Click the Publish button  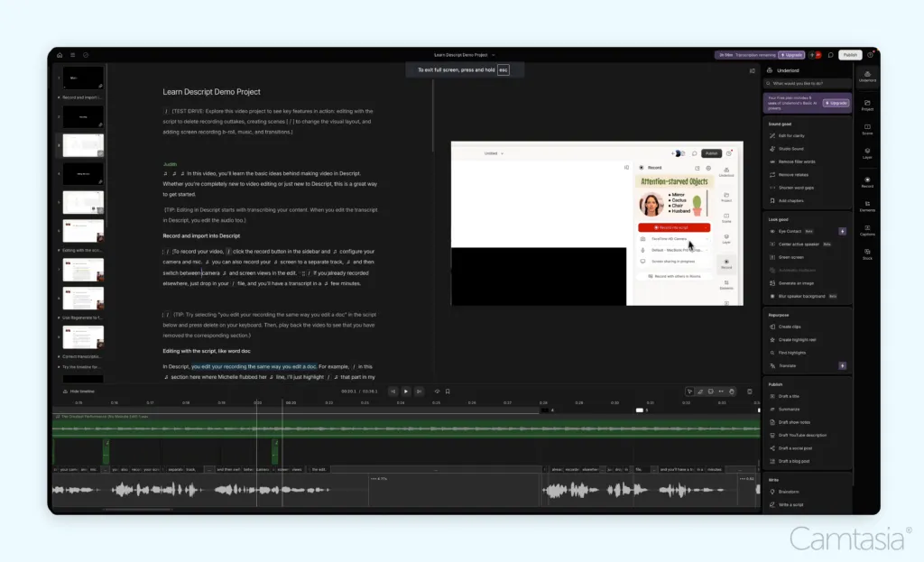tap(850, 55)
